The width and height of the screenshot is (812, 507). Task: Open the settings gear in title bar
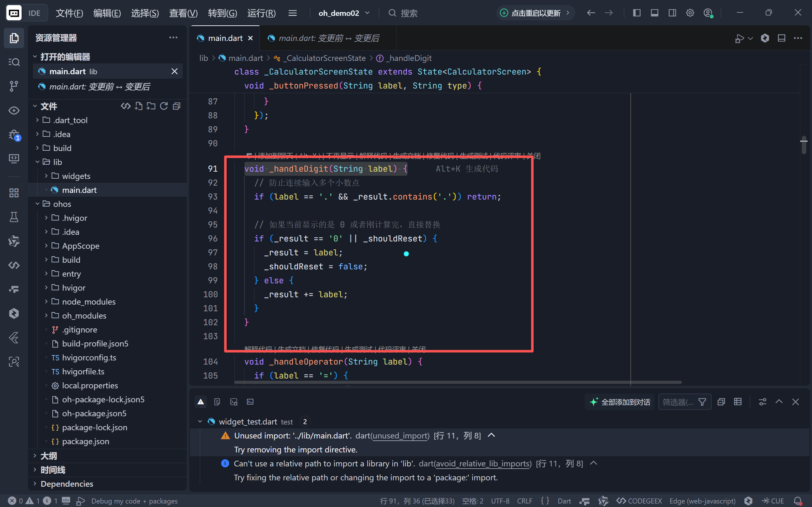tap(690, 13)
